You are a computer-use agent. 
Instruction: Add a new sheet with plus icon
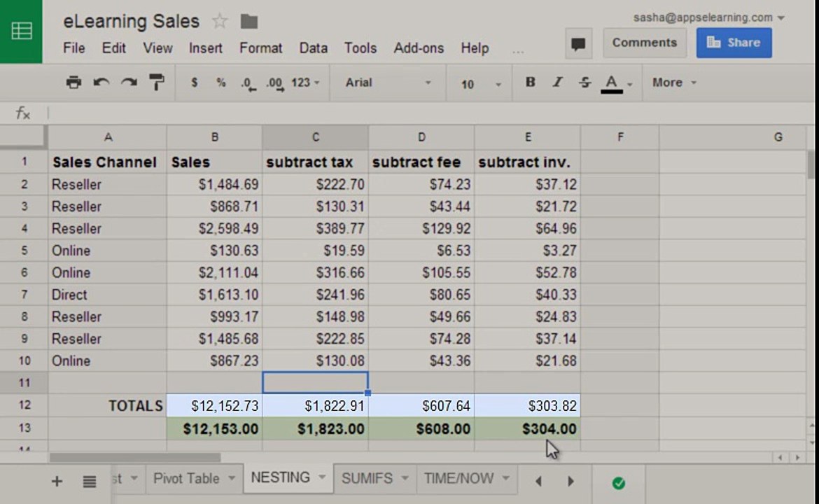point(57,482)
